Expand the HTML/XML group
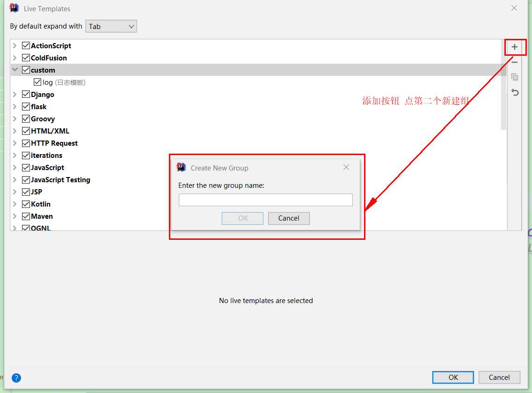Screen dimensions: 532x393 tap(15, 131)
